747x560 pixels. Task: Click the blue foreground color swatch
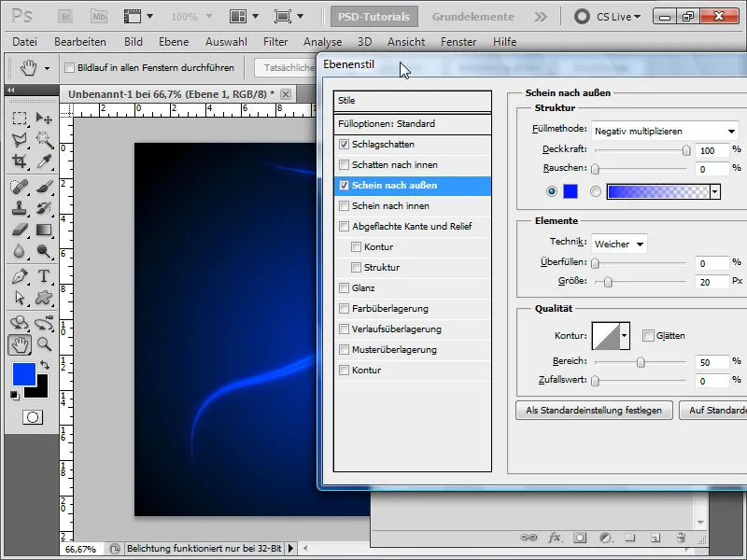(x=24, y=374)
